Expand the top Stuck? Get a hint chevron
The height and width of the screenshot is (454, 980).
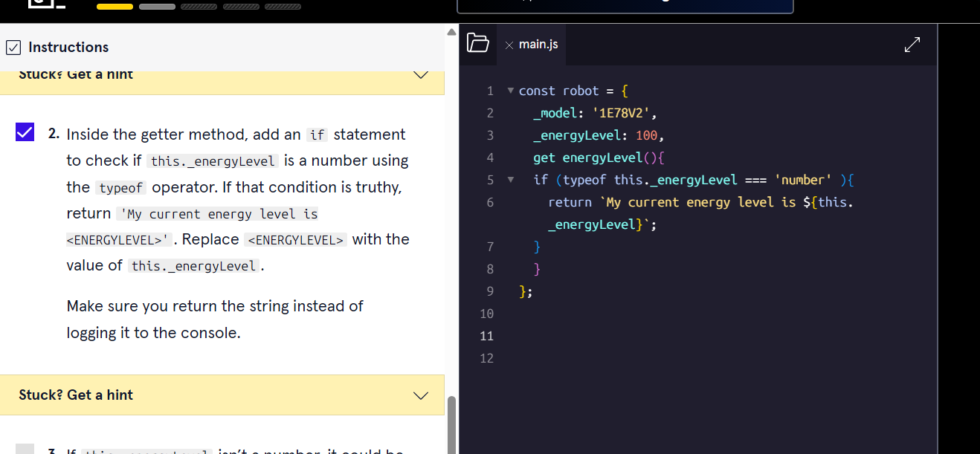[421, 75]
